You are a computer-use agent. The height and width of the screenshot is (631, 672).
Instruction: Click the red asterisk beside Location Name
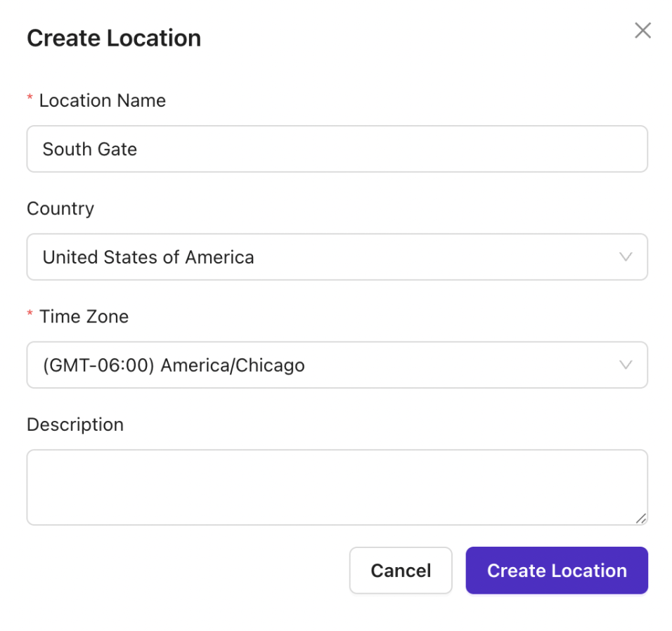[30, 99]
